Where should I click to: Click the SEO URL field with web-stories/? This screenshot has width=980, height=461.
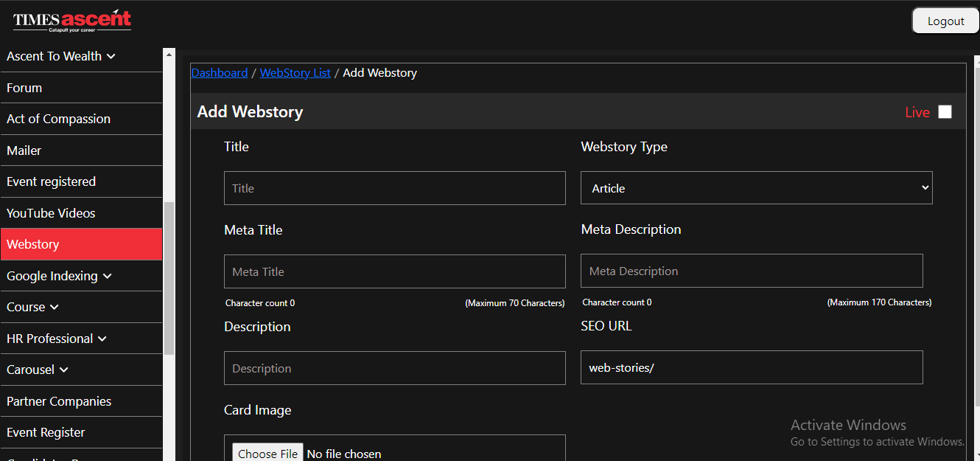point(752,367)
